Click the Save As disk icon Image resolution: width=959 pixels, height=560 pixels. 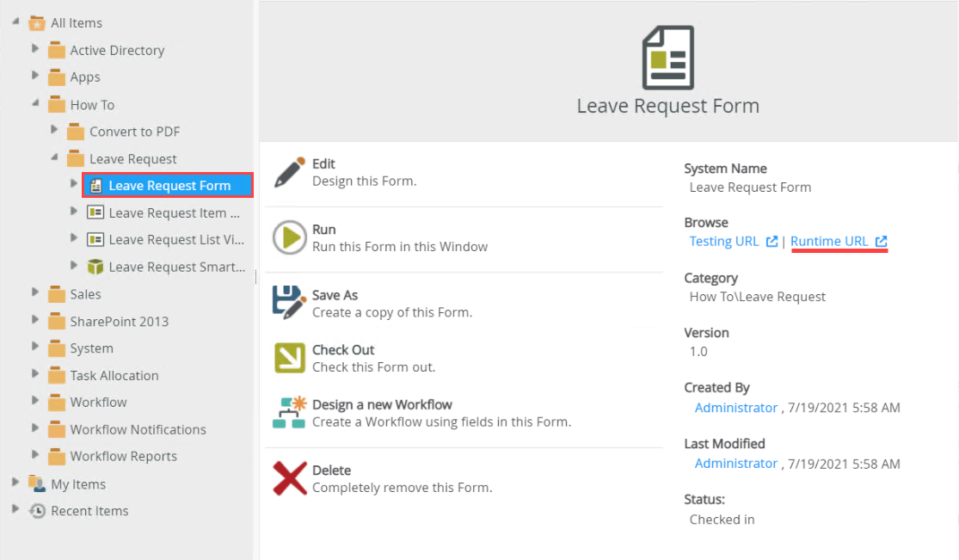pyautogui.click(x=290, y=303)
